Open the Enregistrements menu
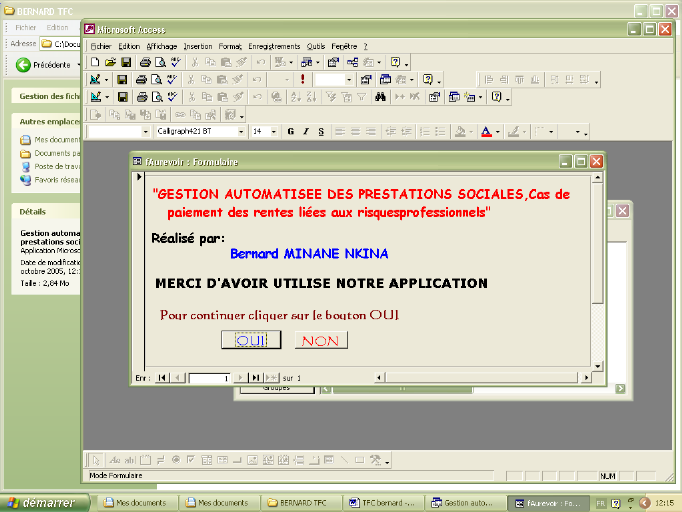682x512 pixels. tap(273, 46)
